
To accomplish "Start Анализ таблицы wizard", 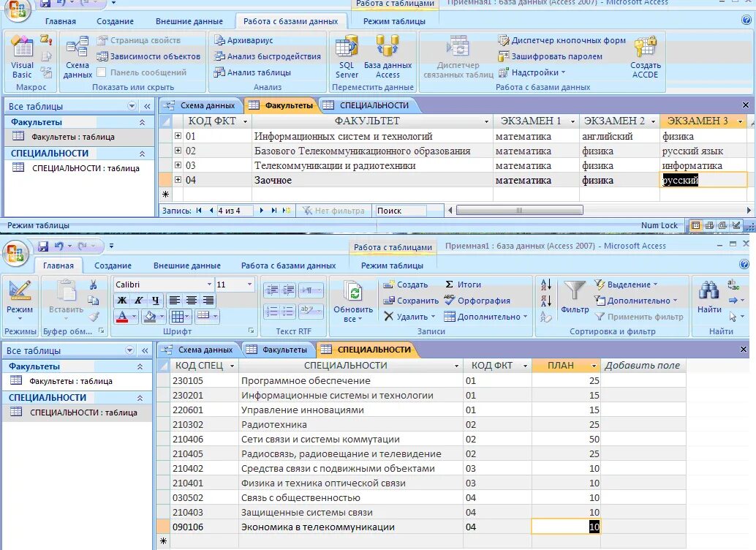I will coord(253,72).
